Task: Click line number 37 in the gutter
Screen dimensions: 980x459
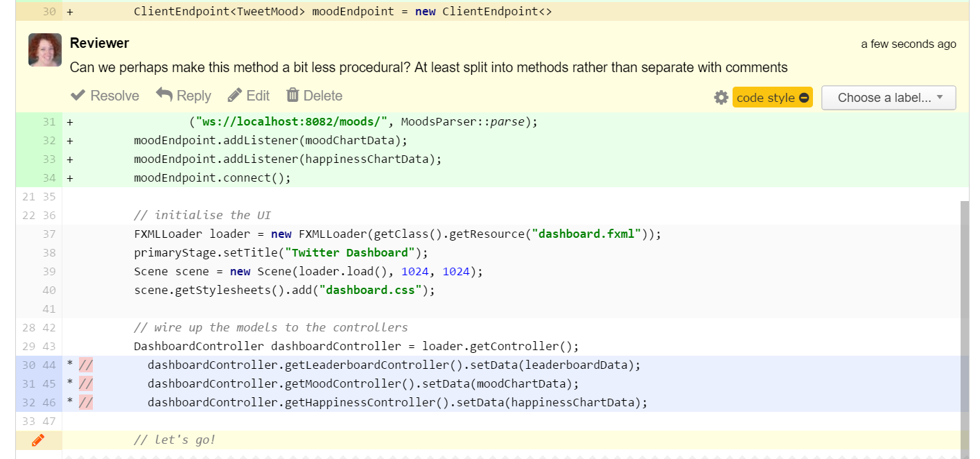Action: pyautogui.click(x=49, y=234)
